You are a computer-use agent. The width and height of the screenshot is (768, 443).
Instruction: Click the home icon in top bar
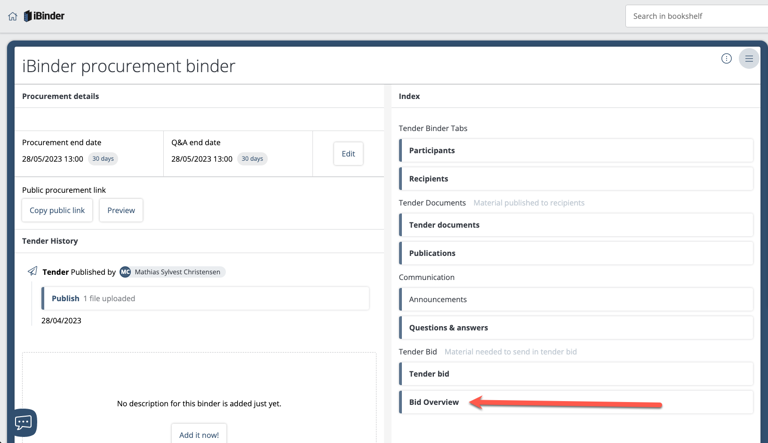pos(13,16)
